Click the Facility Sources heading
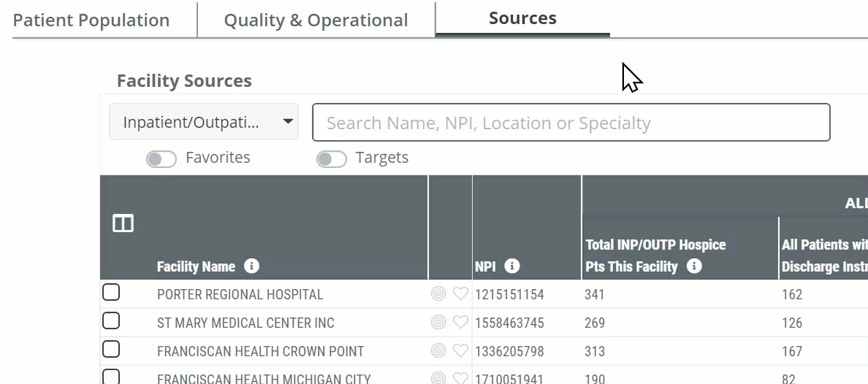The width and height of the screenshot is (868, 384). coord(184,81)
